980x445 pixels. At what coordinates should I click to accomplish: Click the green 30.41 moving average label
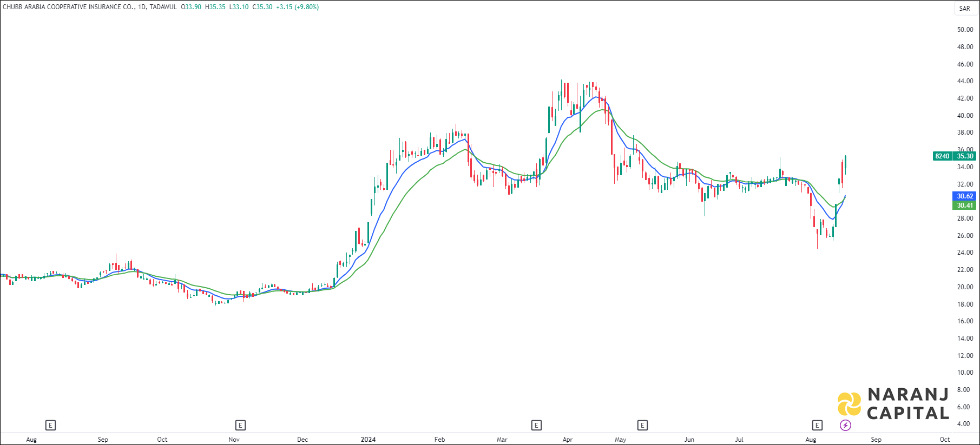965,205
